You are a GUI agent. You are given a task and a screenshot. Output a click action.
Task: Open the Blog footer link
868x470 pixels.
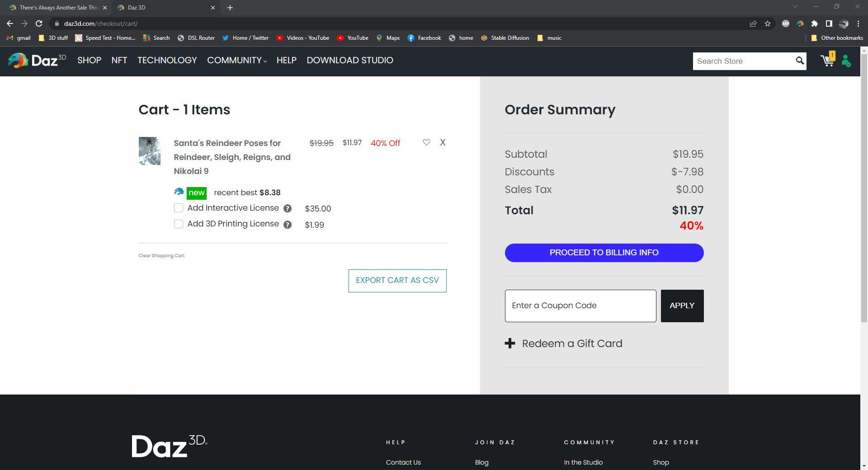point(481,462)
